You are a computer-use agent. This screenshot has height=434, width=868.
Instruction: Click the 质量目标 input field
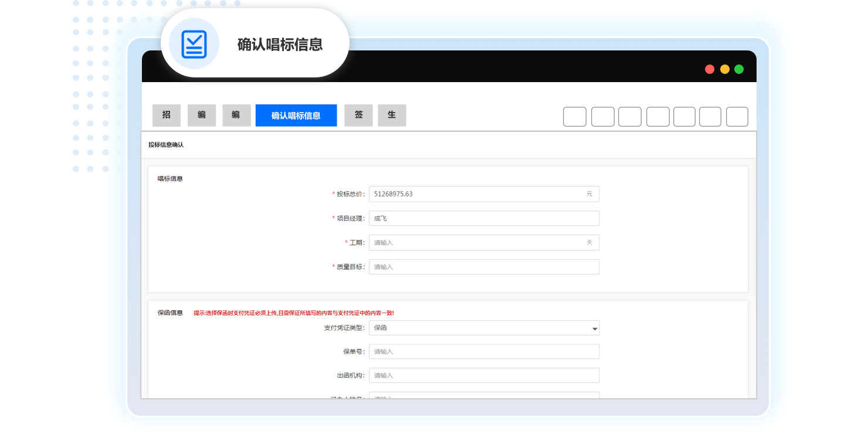pos(484,267)
